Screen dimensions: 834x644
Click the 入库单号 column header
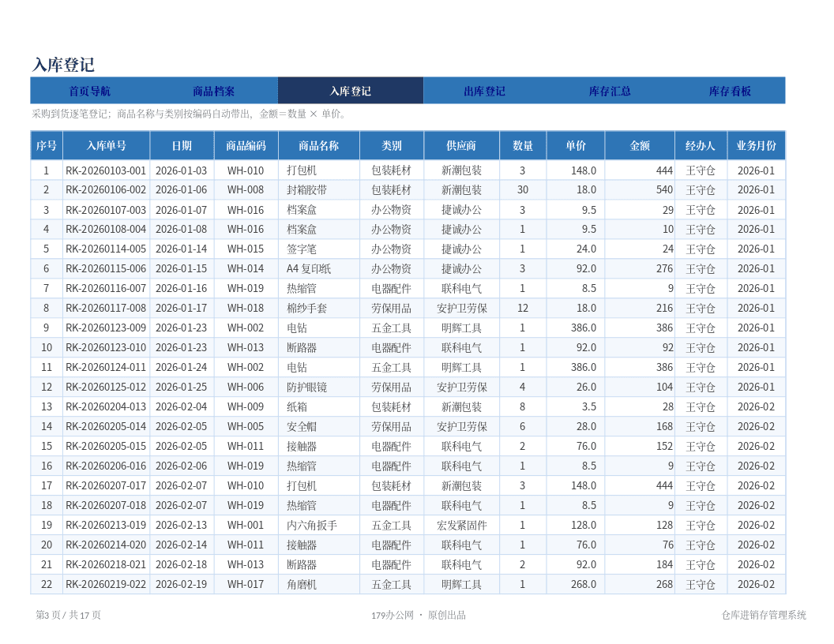coord(107,145)
